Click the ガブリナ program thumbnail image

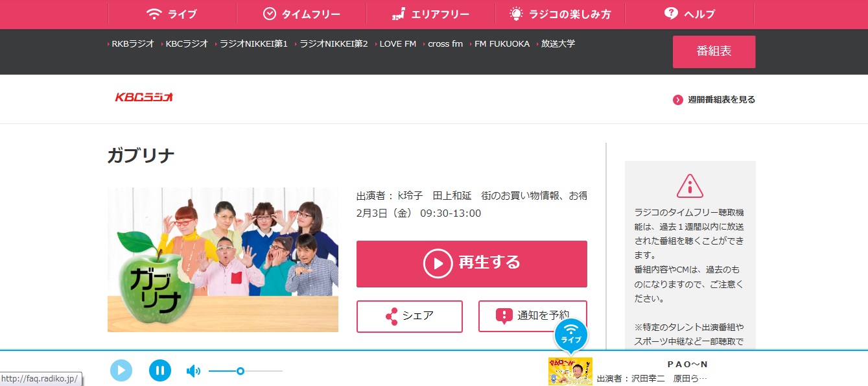coord(223,259)
